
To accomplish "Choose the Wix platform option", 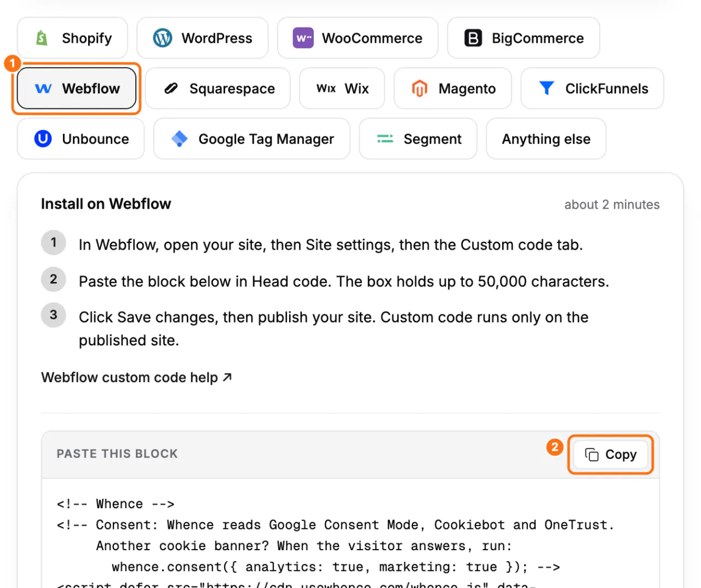I will point(342,88).
